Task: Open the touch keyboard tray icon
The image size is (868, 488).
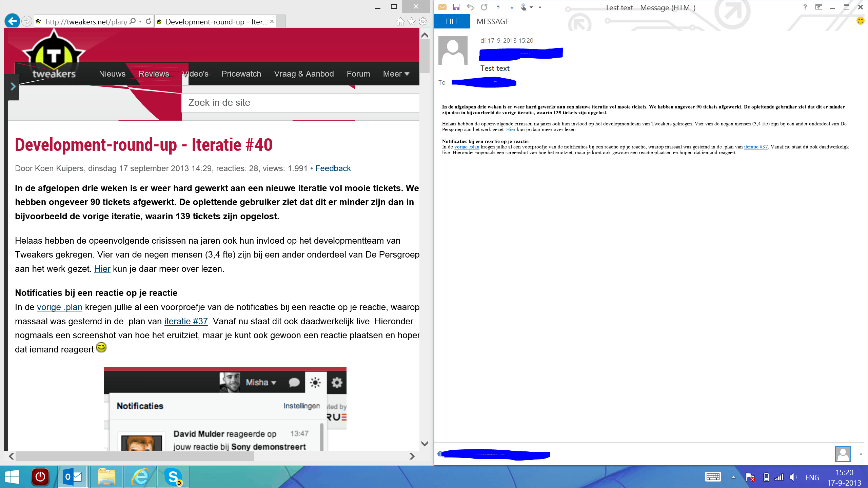Action: tap(713, 477)
